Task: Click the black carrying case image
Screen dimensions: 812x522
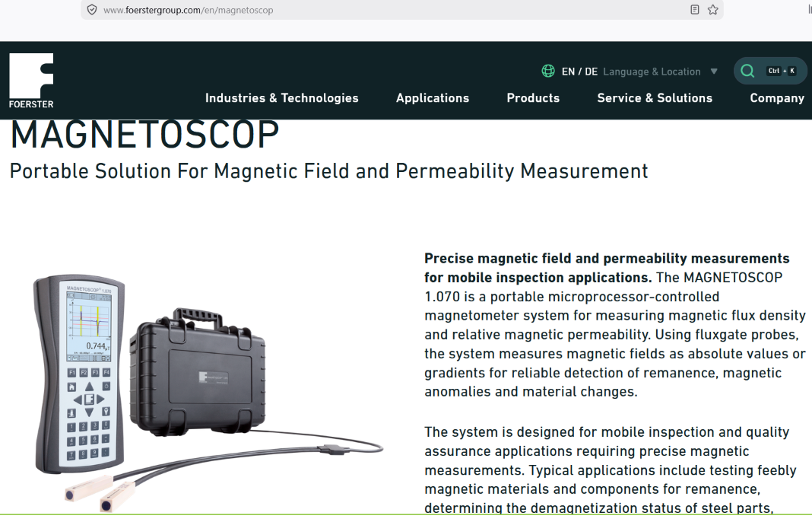Action: (197, 371)
